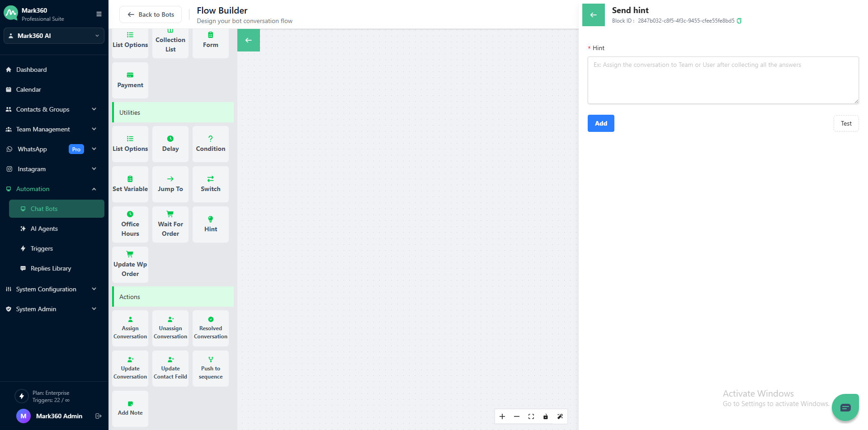Collapse the sidebar with hamburger icon
The height and width of the screenshot is (430, 868).
pos(99,14)
